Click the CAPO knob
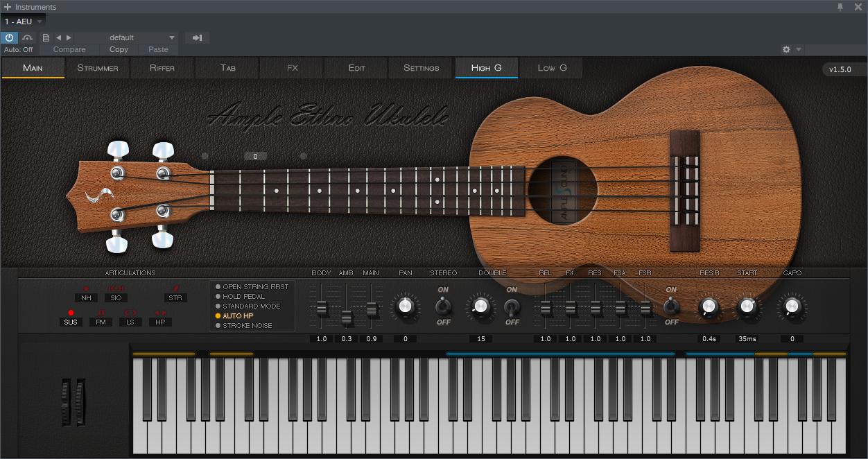The height and width of the screenshot is (459, 868). (792, 306)
